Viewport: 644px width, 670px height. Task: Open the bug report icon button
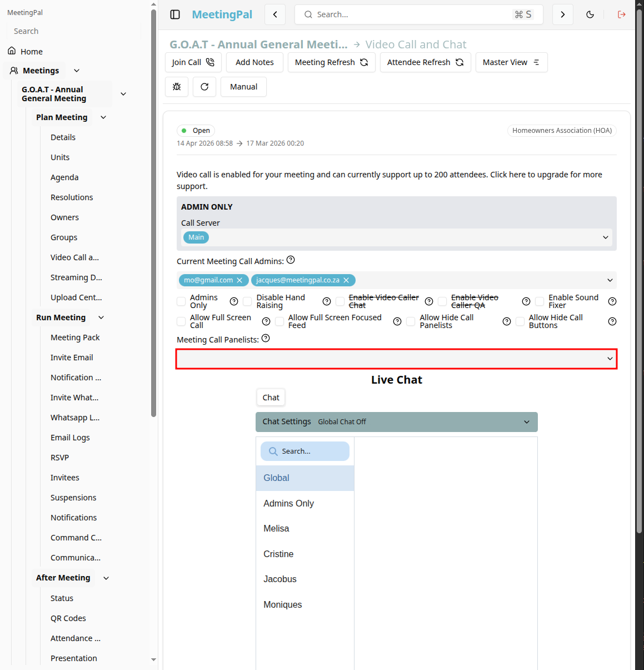pyautogui.click(x=177, y=87)
